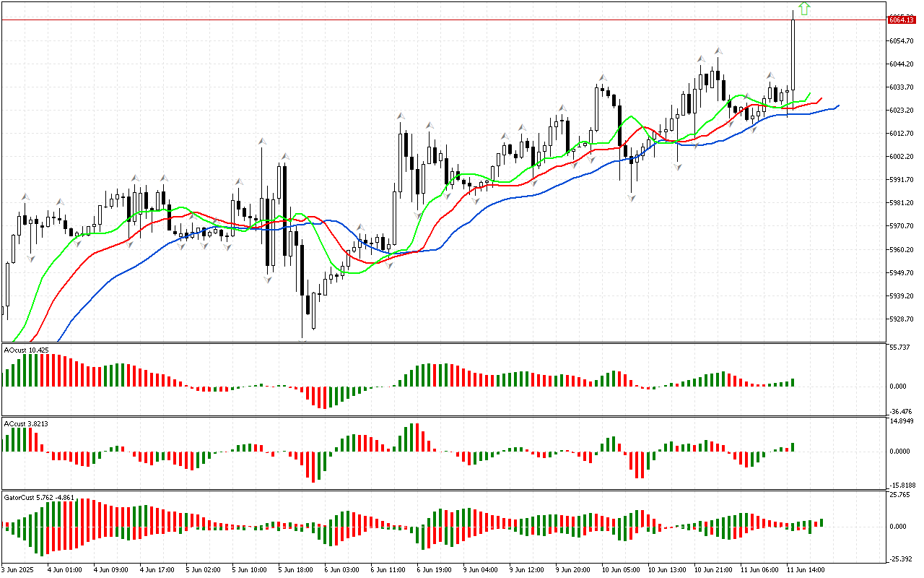Click the up fractal above the 5 Jun 10:00 wick
The width and height of the screenshot is (924, 578).
coord(262,140)
